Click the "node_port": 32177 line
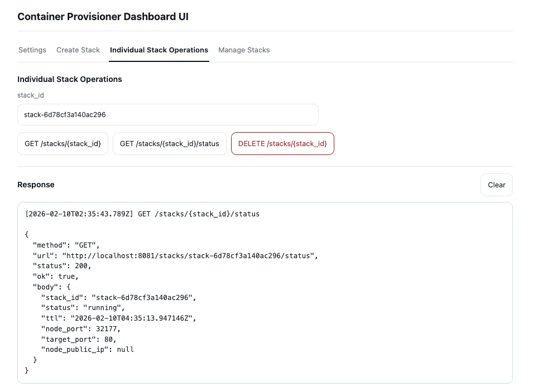The image size is (533, 392). (80, 329)
